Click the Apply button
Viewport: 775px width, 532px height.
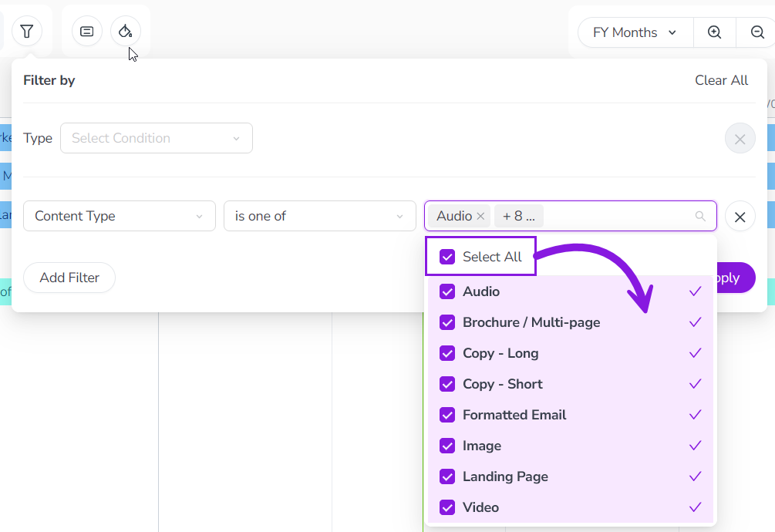[x=736, y=278]
